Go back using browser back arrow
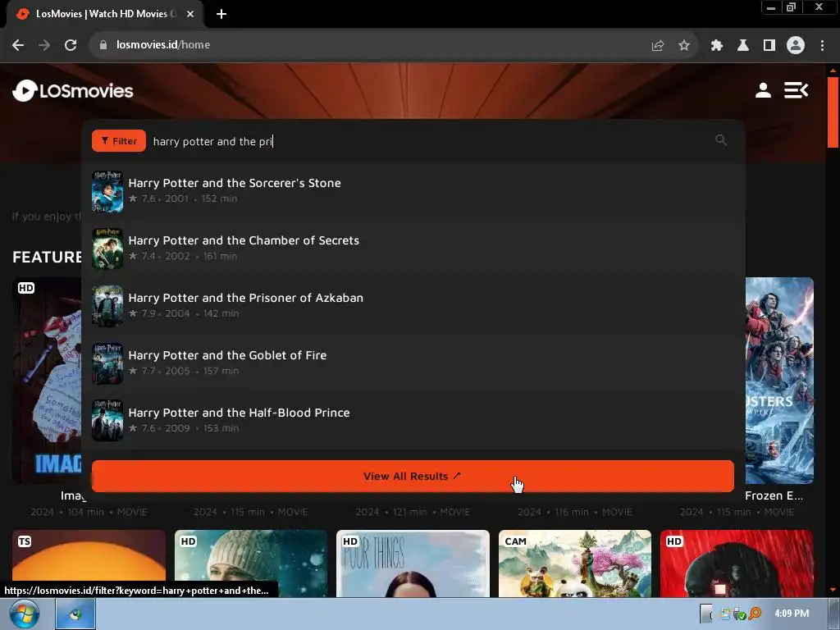Viewport: 840px width, 630px height. [x=18, y=45]
